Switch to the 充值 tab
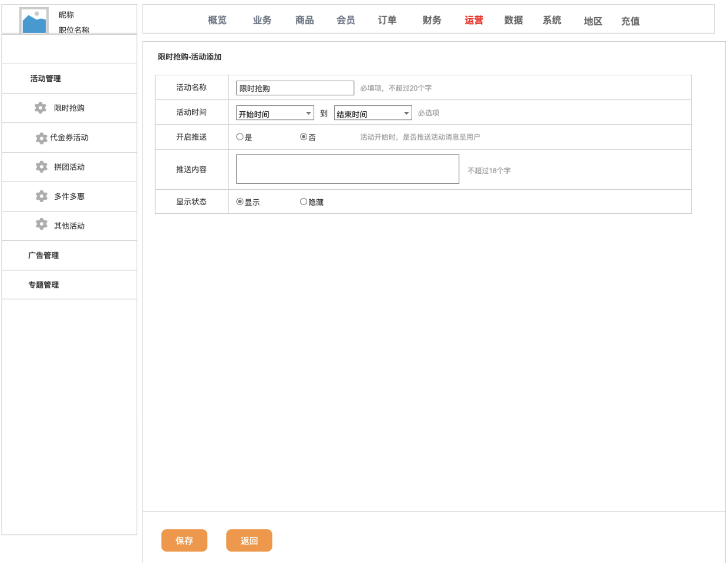The width and height of the screenshot is (728, 563). coord(631,21)
